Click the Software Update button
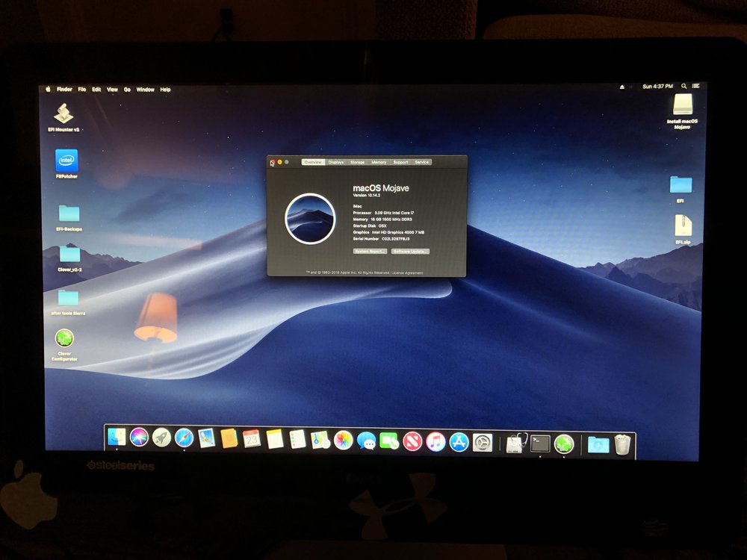This screenshot has height=560, width=747. [410, 252]
